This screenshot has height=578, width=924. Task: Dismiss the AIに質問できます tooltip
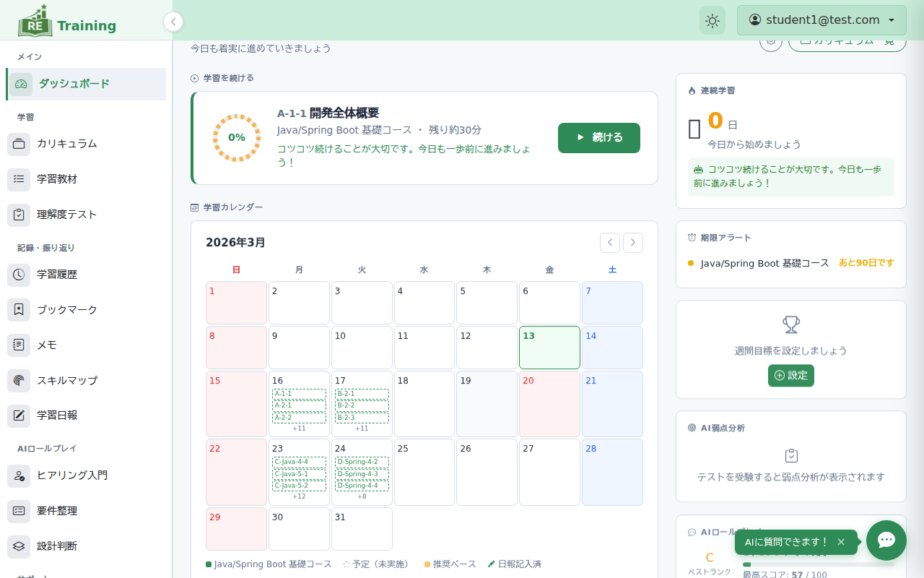(841, 542)
